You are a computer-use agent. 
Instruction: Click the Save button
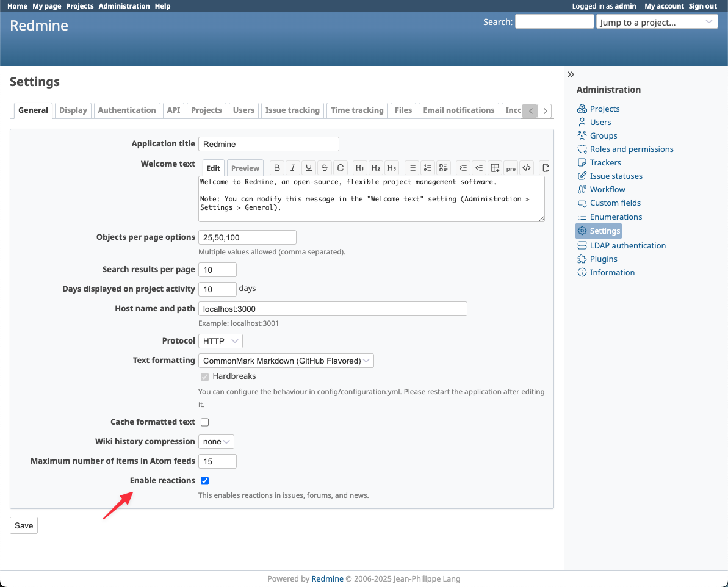(24, 525)
